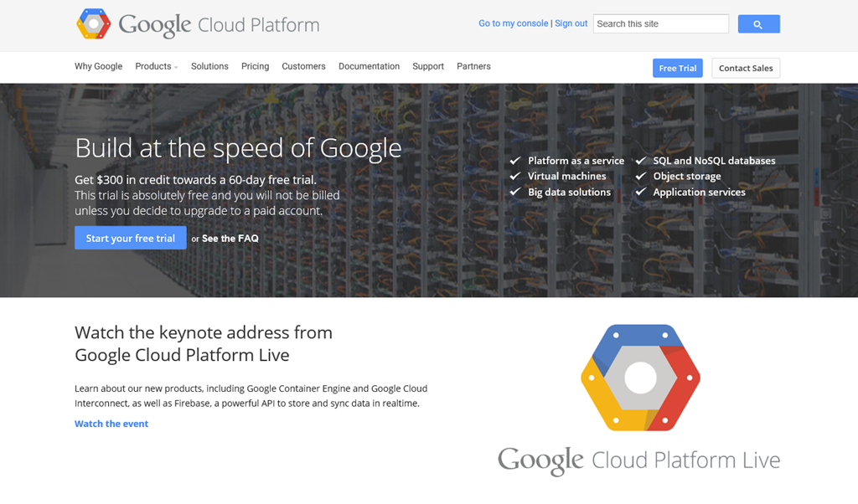Click the Free Trial button

[677, 69]
